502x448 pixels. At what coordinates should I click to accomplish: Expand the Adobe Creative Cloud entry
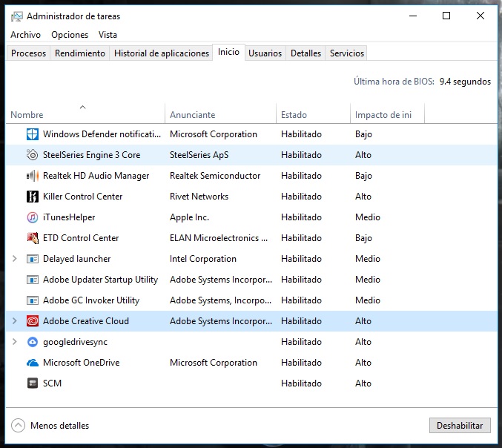pyautogui.click(x=14, y=321)
